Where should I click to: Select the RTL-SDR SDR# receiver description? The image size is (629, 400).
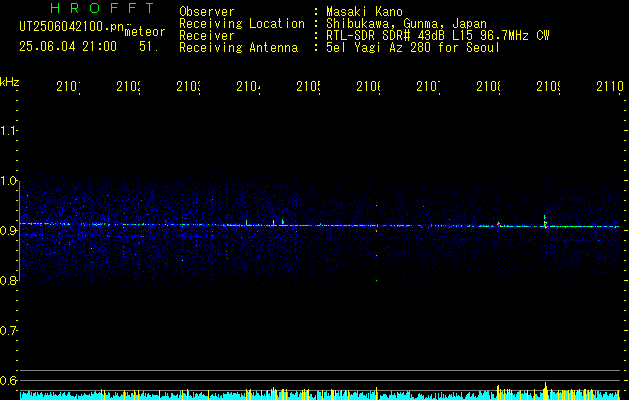(438, 36)
